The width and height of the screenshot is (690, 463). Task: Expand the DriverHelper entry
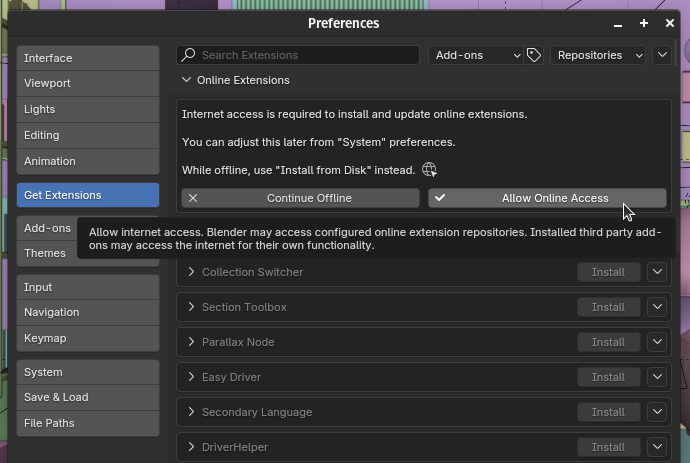[x=191, y=447]
